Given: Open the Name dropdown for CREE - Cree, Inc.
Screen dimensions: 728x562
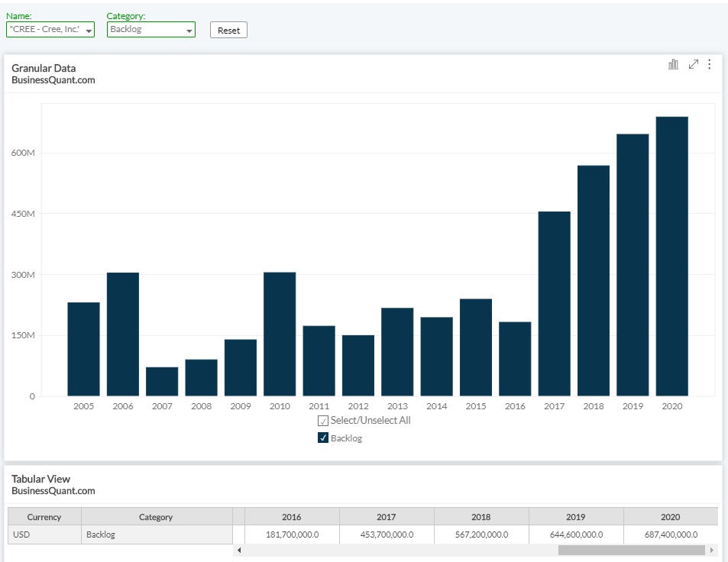Looking at the screenshot, I should [50, 29].
